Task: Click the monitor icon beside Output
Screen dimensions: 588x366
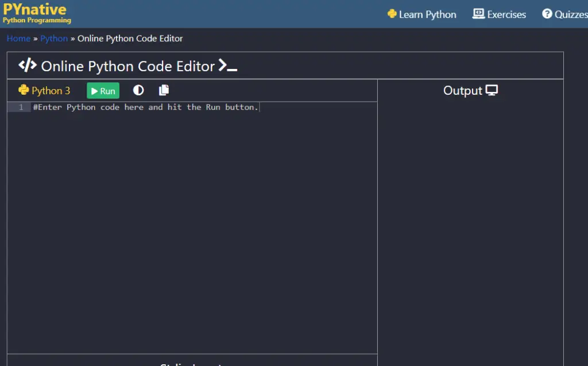Action: pos(492,90)
